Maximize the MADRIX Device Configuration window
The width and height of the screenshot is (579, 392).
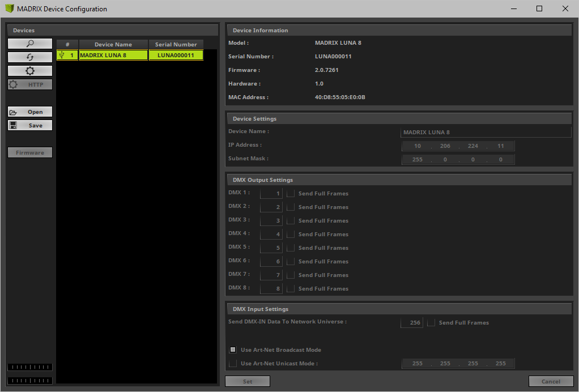pyautogui.click(x=539, y=8)
